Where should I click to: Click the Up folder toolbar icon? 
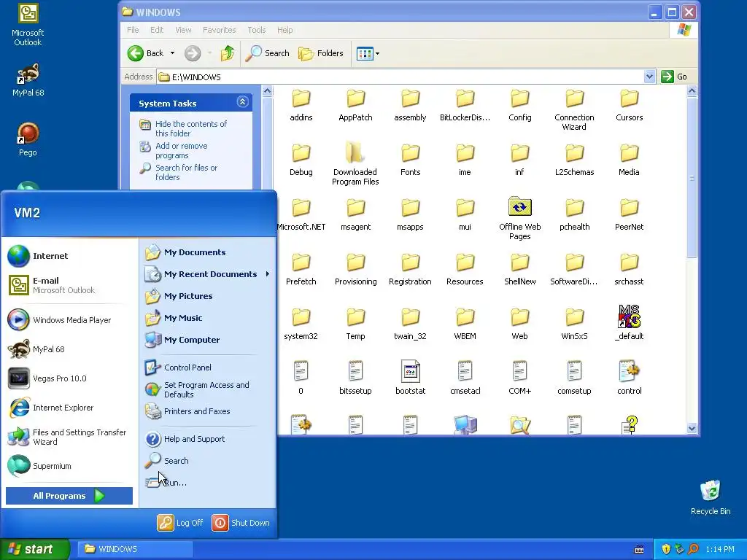[x=228, y=53]
